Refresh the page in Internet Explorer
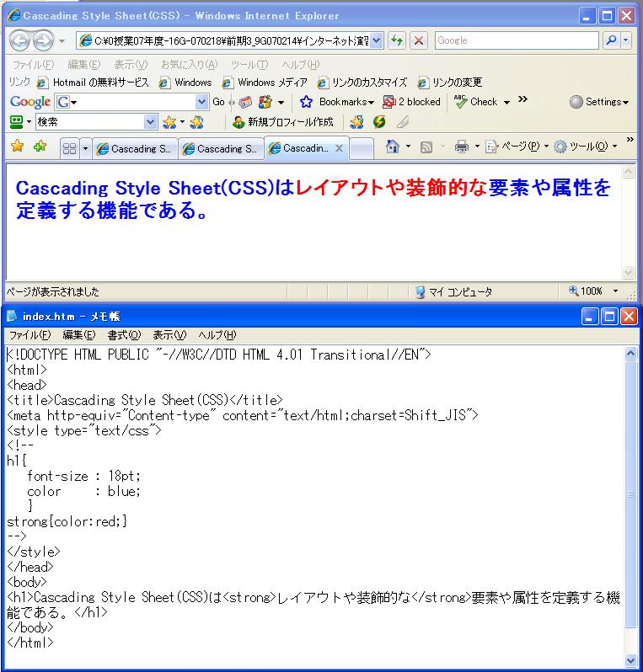The image size is (643, 672). click(397, 40)
